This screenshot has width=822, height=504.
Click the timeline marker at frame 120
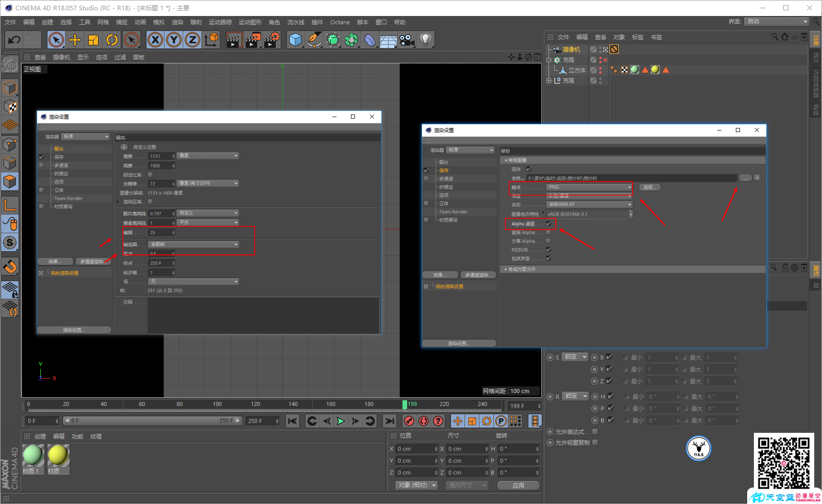point(255,404)
